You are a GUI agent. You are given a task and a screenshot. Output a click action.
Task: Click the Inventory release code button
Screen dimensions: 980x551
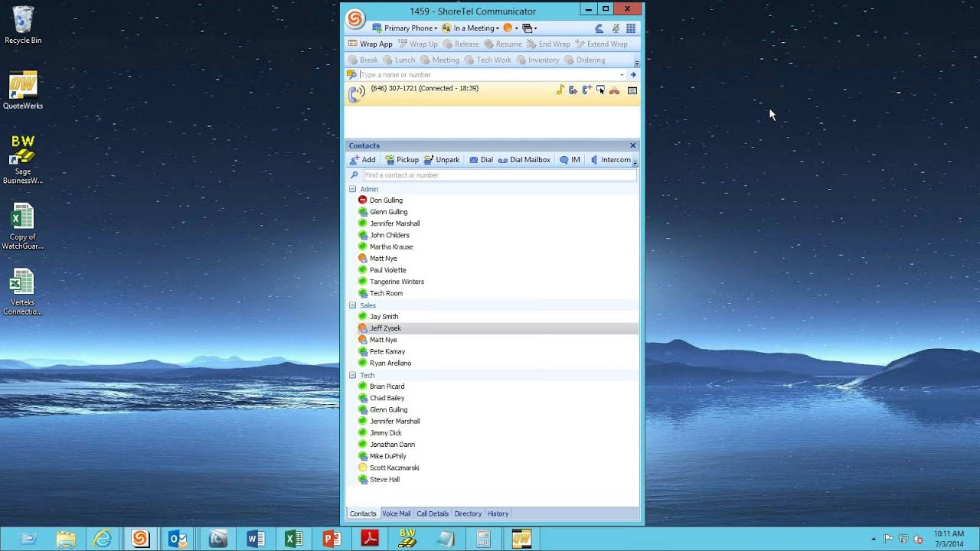537,60
